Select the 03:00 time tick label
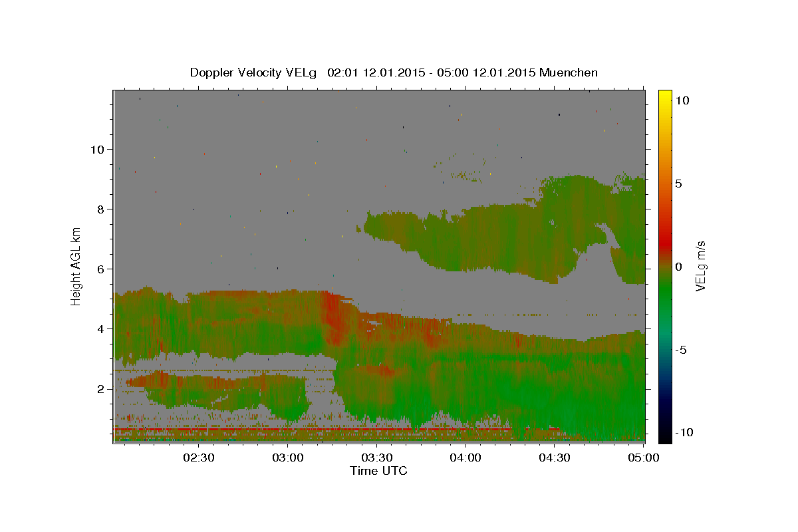 tap(288, 458)
